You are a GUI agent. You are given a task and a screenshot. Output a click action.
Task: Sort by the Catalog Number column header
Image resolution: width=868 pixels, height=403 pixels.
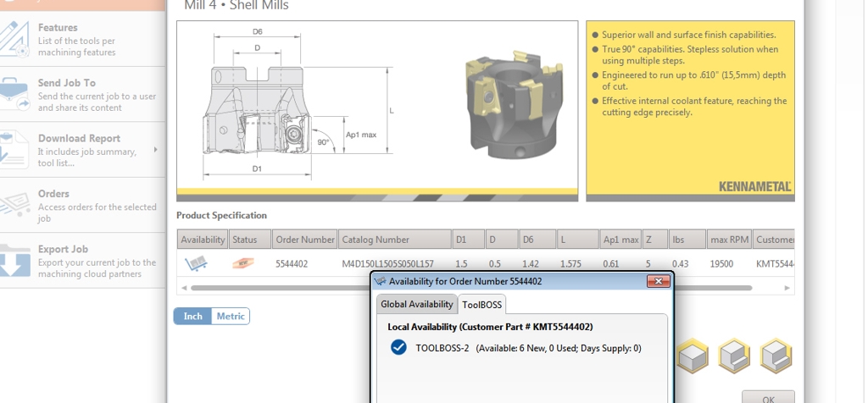coord(395,240)
